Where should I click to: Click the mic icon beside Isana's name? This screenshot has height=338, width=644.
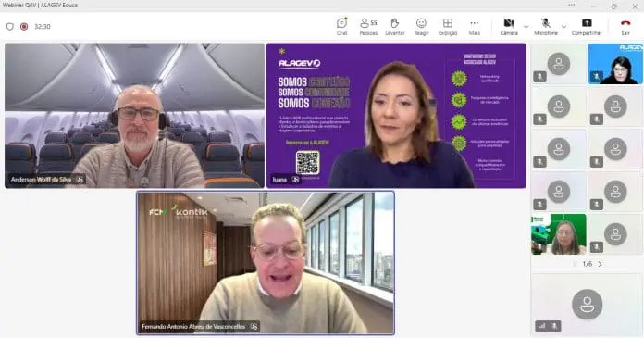(295, 180)
